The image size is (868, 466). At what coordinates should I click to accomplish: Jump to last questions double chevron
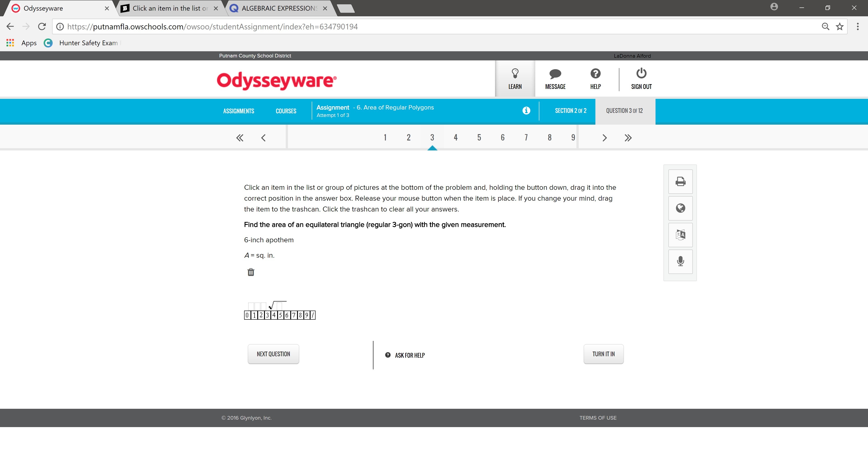(628, 138)
